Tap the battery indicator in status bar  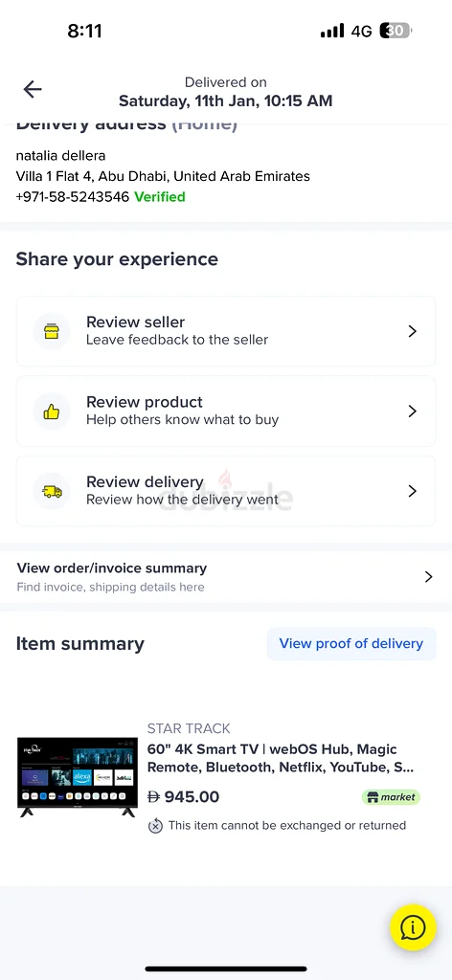point(395,31)
